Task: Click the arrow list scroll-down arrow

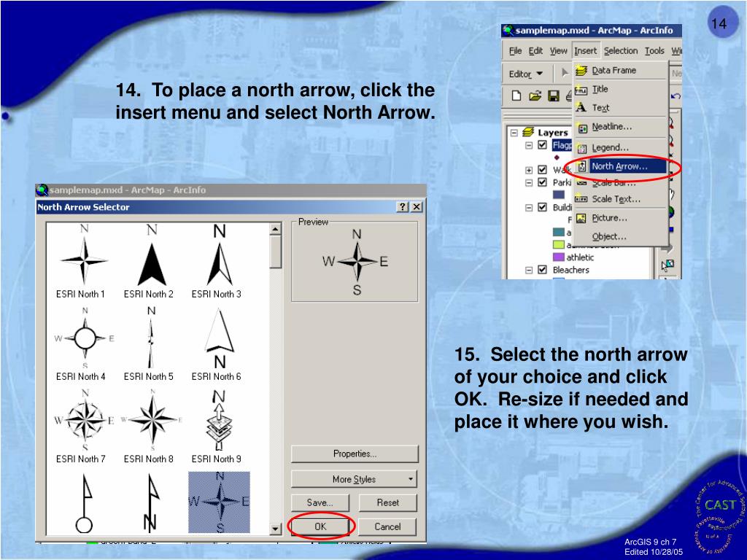Action: pyautogui.click(x=275, y=529)
